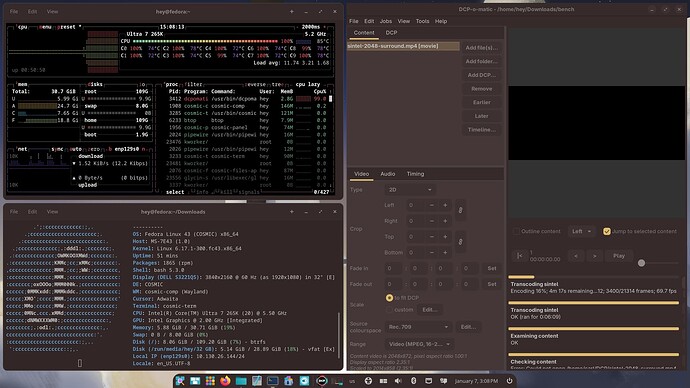Screen dimensions: 690x388
Task: Select the dcpomatic process row in btop
Action: (247, 99)
